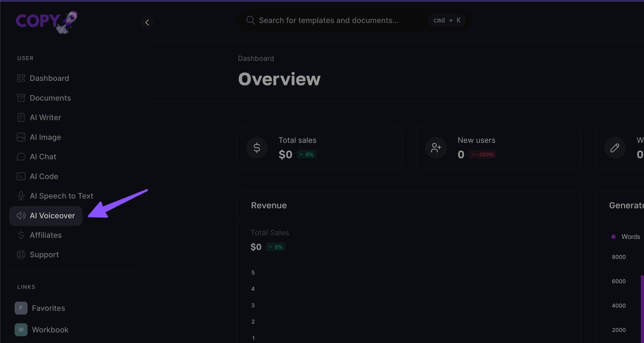The image size is (644, 343).
Task: Open the AI Chat bubble icon
Action: coord(21,157)
